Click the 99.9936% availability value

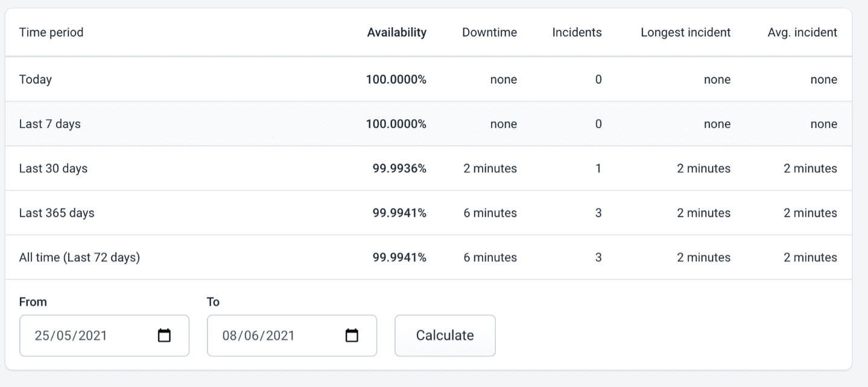[399, 169]
